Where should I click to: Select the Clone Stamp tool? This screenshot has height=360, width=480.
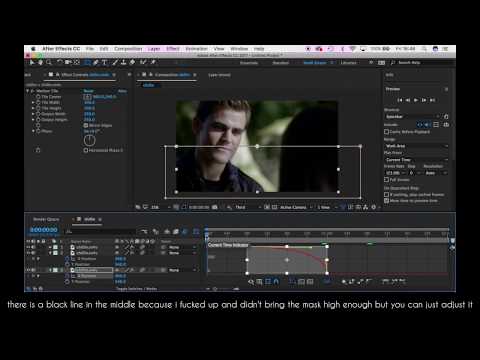click(x=123, y=62)
